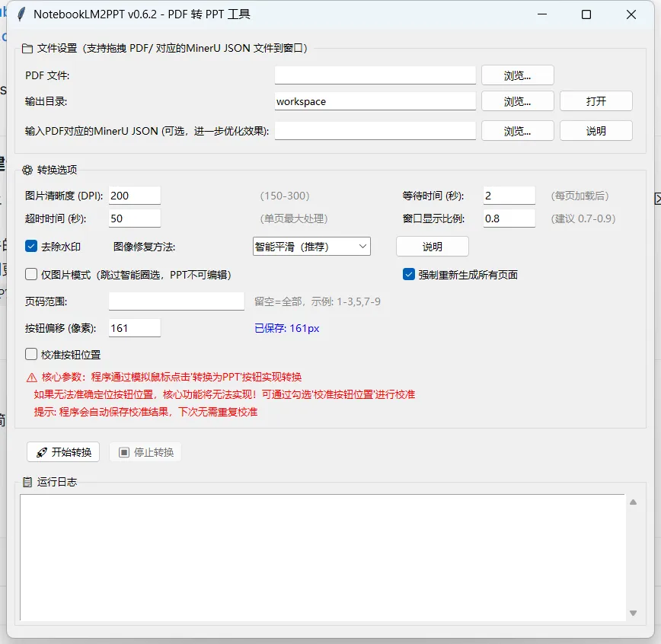Click the log scrollbar down arrow

click(x=633, y=613)
